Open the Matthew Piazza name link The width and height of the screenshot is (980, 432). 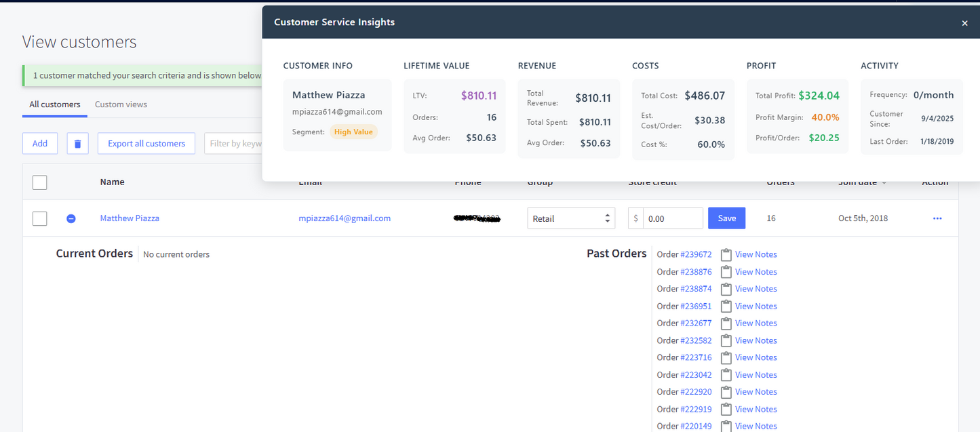point(130,218)
